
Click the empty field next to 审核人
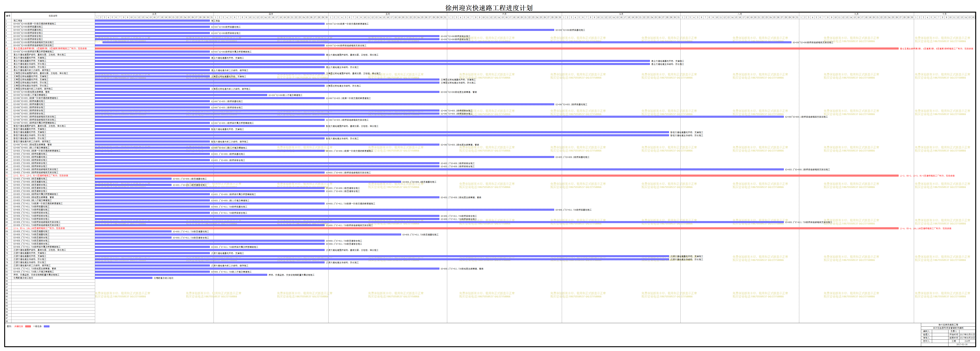[x=940, y=338]
